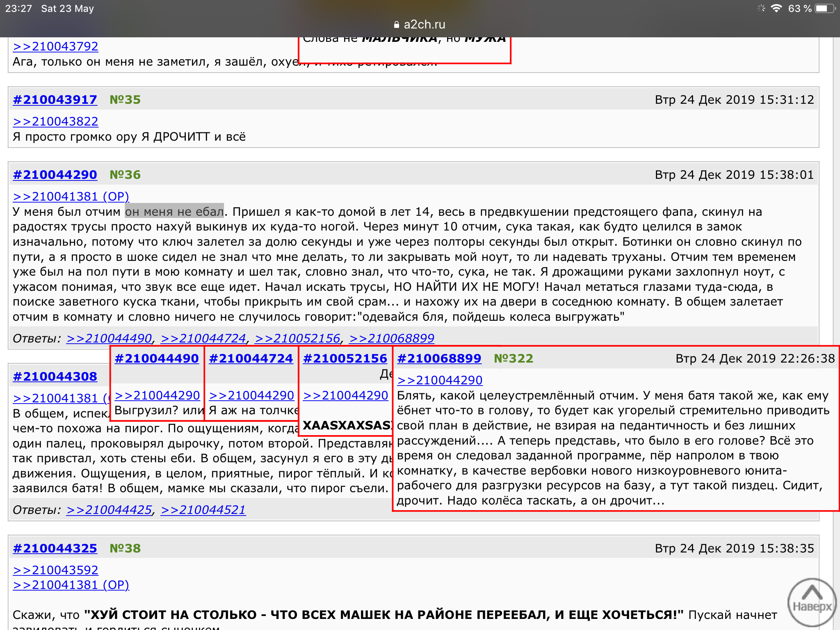This screenshot has width=840, height=630.
Task: Follow quote link >>210043592
Action: (x=55, y=570)
